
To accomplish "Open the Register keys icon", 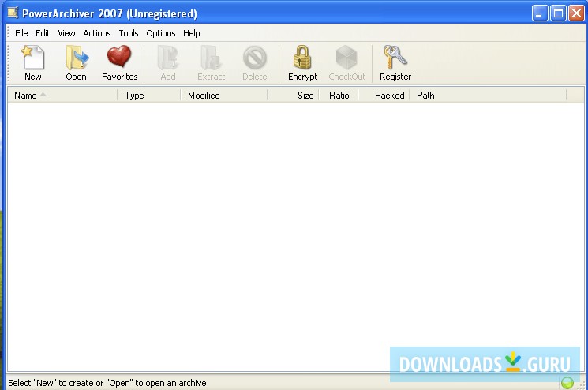I will click(395, 63).
